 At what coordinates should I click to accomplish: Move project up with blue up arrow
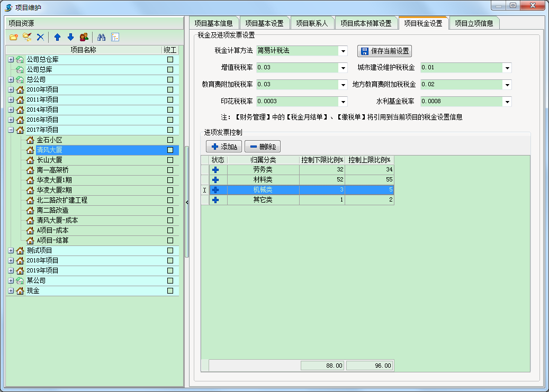[x=57, y=37]
